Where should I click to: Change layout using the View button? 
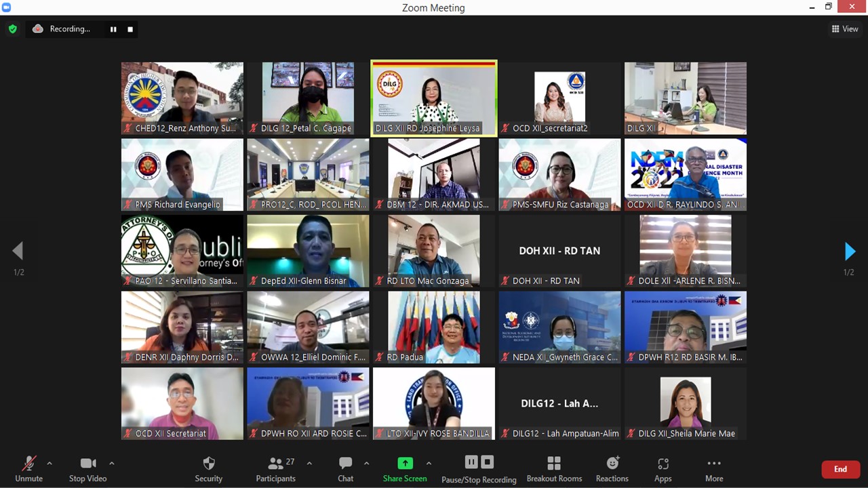(x=845, y=29)
